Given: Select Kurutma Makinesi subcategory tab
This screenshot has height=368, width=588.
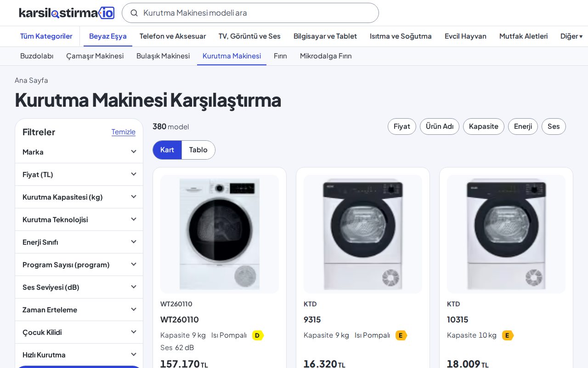Looking at the screenshot, I should pos(232,56).
